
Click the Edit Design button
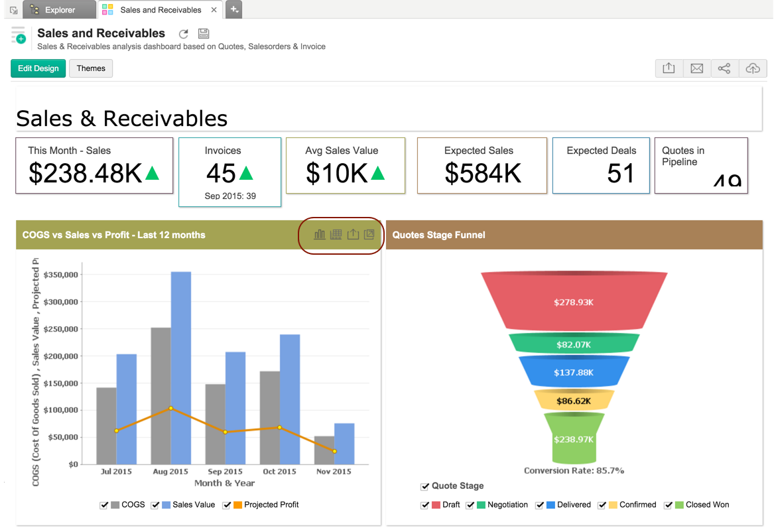(38, 68)
